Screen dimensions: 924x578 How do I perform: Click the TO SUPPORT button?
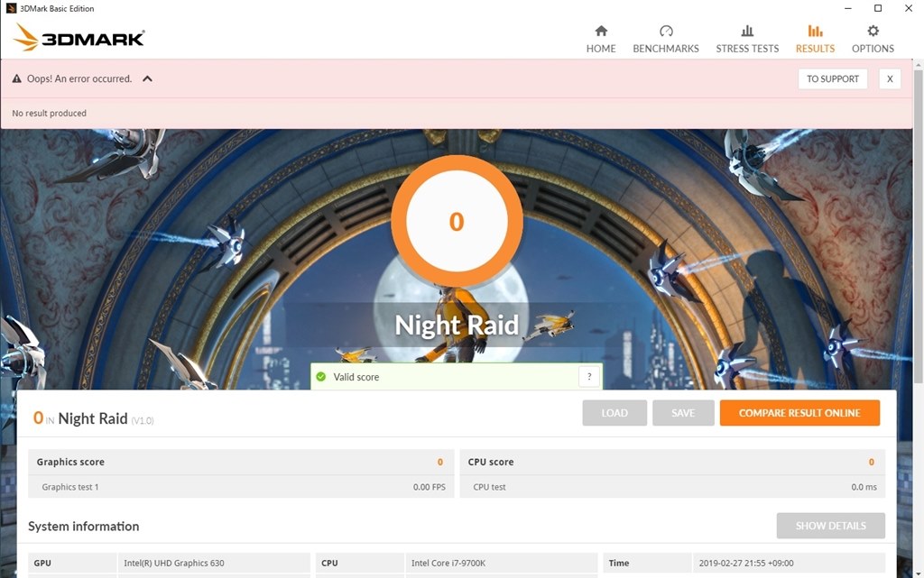click(x=833, y=78)
